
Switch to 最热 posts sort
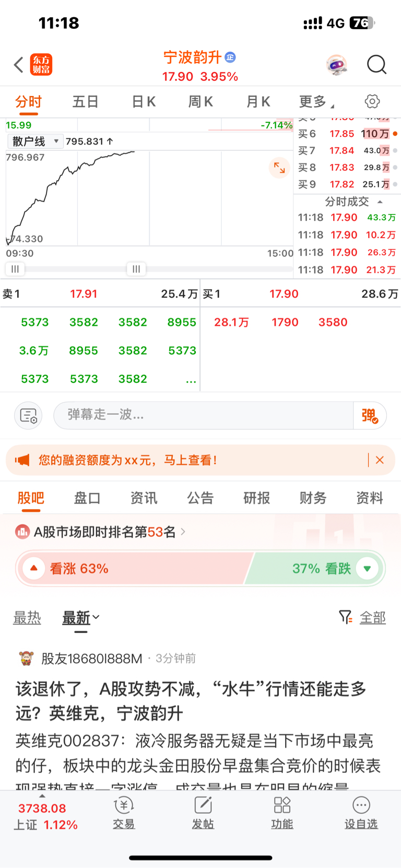point(27,618)
